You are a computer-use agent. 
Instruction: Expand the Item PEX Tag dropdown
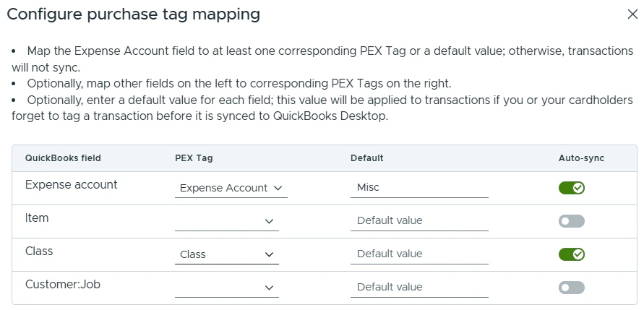227,221
